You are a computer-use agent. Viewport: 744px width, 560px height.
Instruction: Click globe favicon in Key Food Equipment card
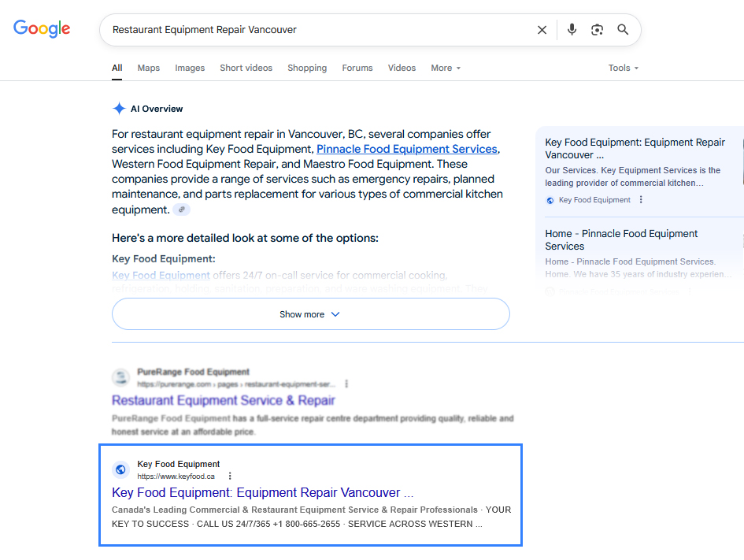tap(550, 200)
